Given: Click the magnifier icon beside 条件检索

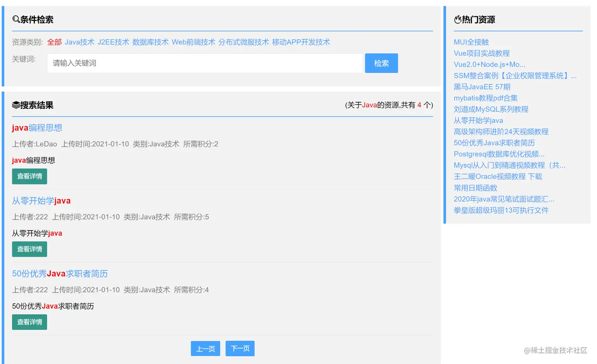Looking at the screenshot, I should click(16, 19).
